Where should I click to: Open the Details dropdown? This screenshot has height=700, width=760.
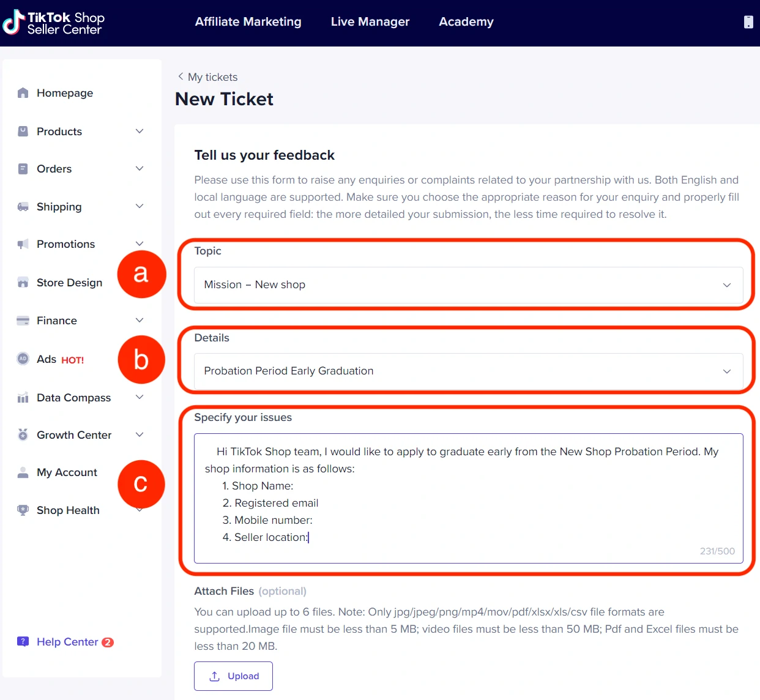click(468, 371)
